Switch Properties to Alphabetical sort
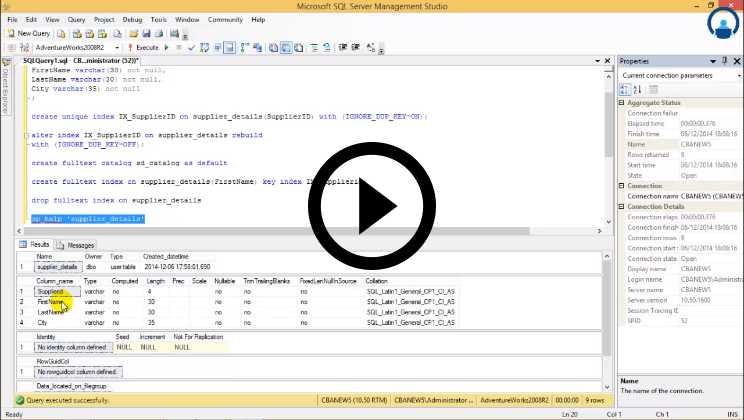 coord(637,89)
